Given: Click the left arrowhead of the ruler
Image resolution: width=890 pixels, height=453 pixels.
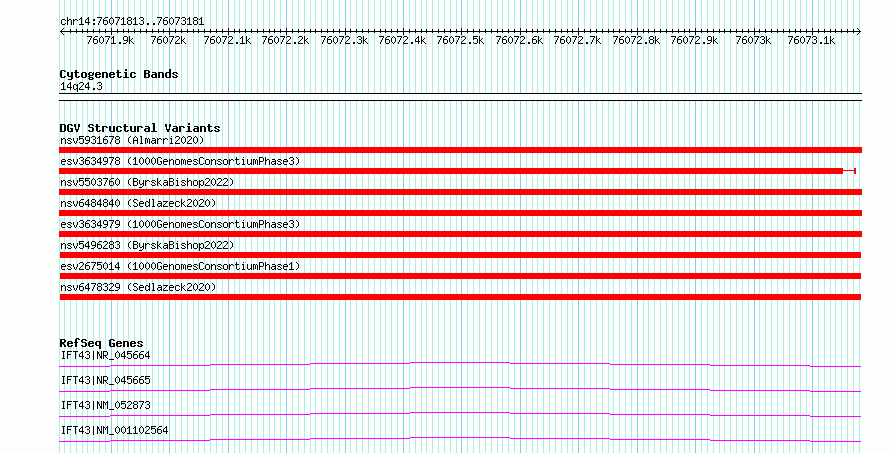Looking at the screenshot, I should [62, 32].
